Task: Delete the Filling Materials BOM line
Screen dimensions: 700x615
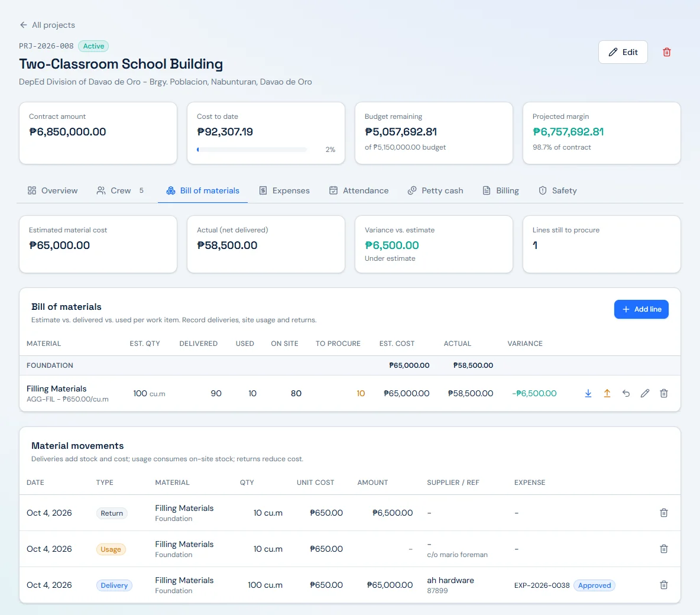Action: [664, 393]
